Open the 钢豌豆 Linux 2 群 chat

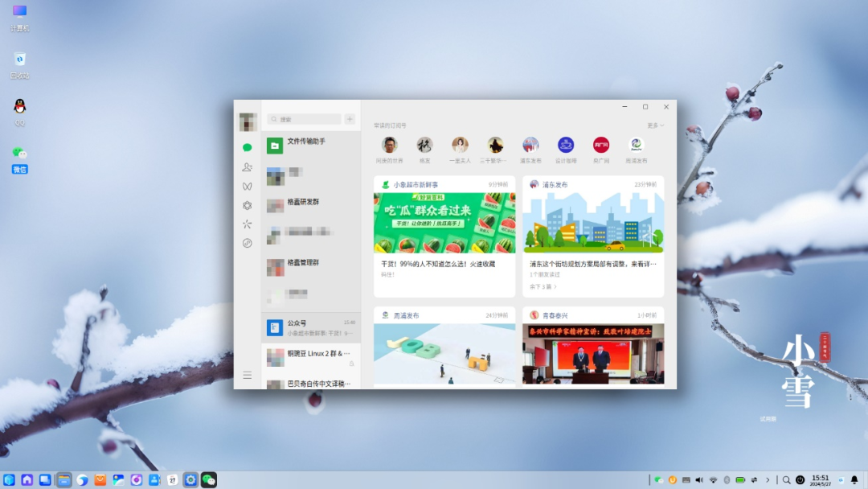[x=311, y=358]
